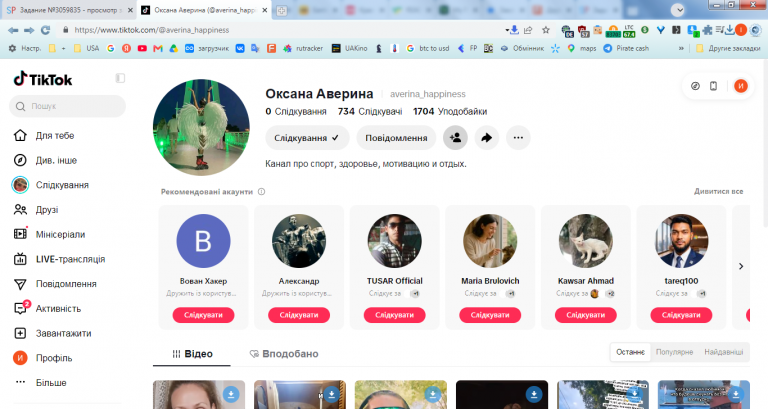Share the profile with arrow icon
This screenshot has width=768, height=409.
pyautogui.click(x=486, y=138)
